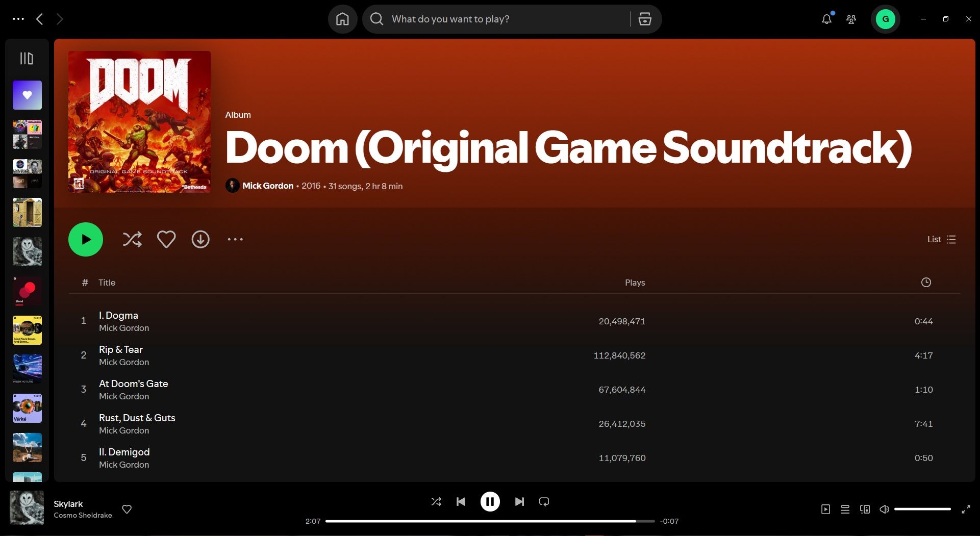The height and width of the screenshot is (536, 980).
Task: Open Mick Gordon under Rip & Tear
Action: pos(124,362)
